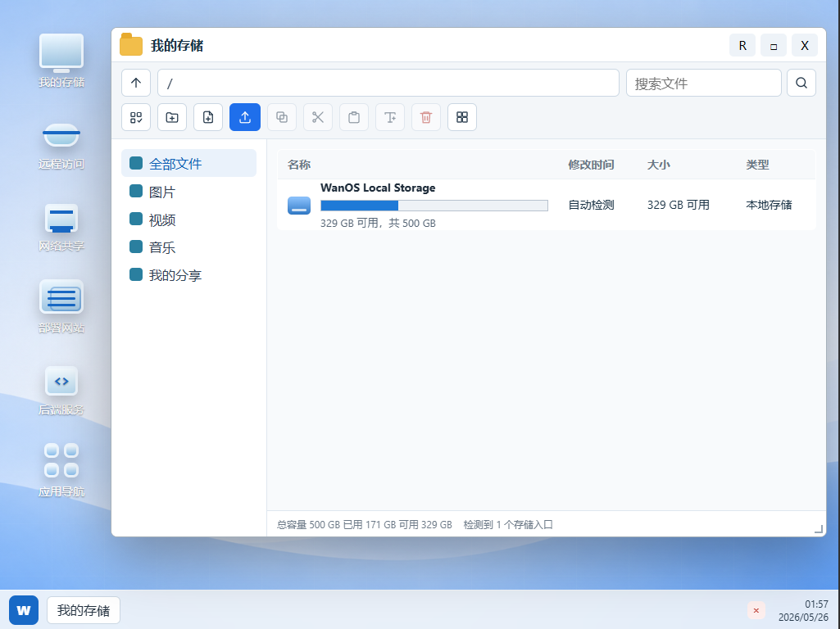Click 329 GB 可用，共 500 GB text
Image resolution: width=840 pixels, height=629 pixels.
(378, 224)
